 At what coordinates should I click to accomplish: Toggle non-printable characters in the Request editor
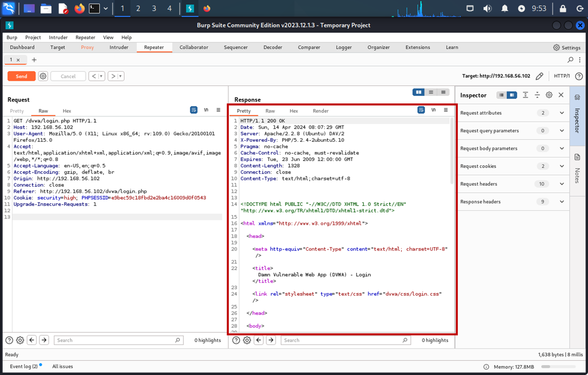206,110
